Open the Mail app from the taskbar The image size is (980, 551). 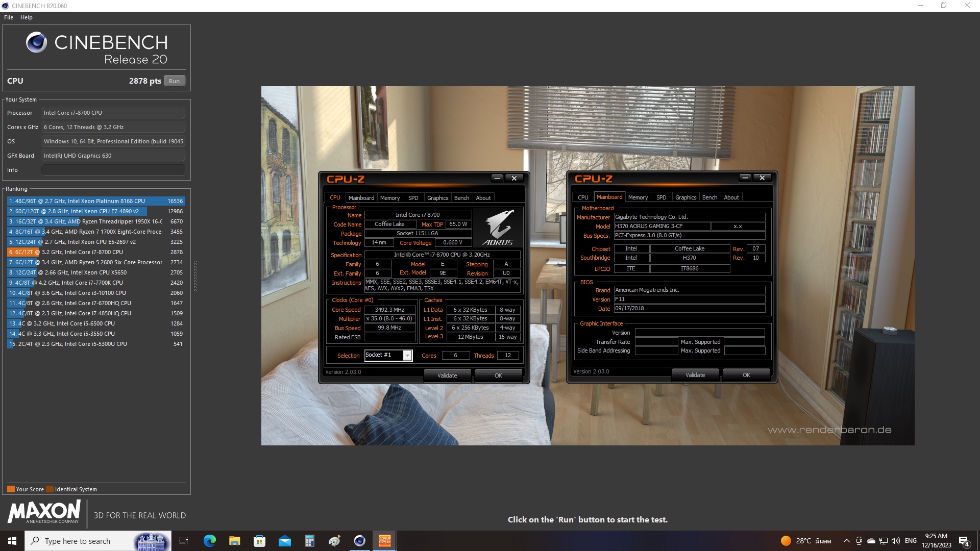tap(284, 541)
